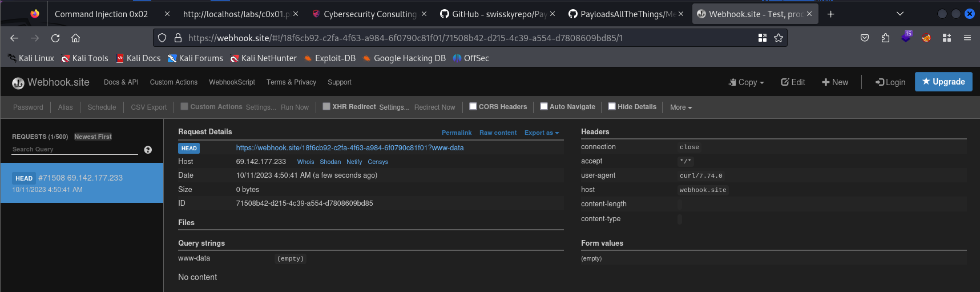The image size is (980, 292).
Task: Select HEAD request #71508 in the list
Action: click(82, 183)
